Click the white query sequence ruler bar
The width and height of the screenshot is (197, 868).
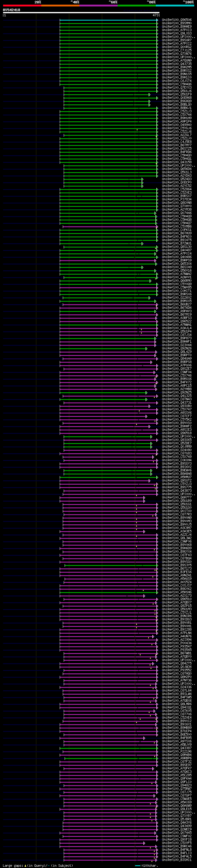(x=81, y=12)
